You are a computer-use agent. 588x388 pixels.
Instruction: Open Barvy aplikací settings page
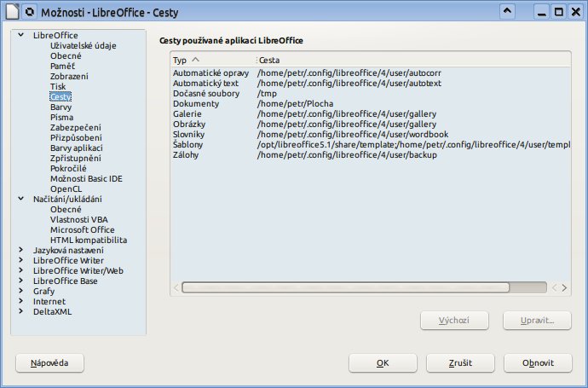pos(77,148)
